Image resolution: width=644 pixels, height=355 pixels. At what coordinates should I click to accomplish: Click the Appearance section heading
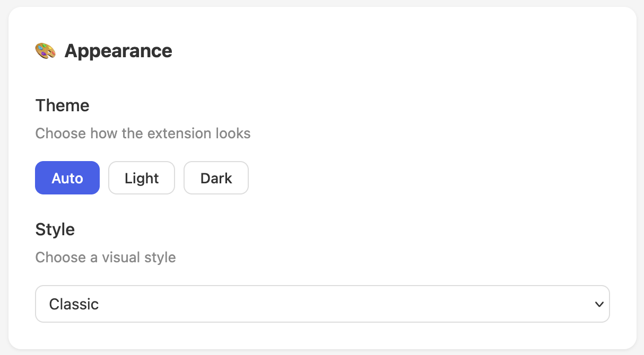(118, 51)
